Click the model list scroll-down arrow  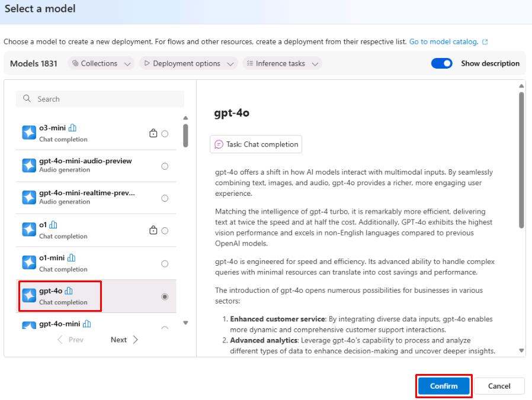tap(185, 322)
